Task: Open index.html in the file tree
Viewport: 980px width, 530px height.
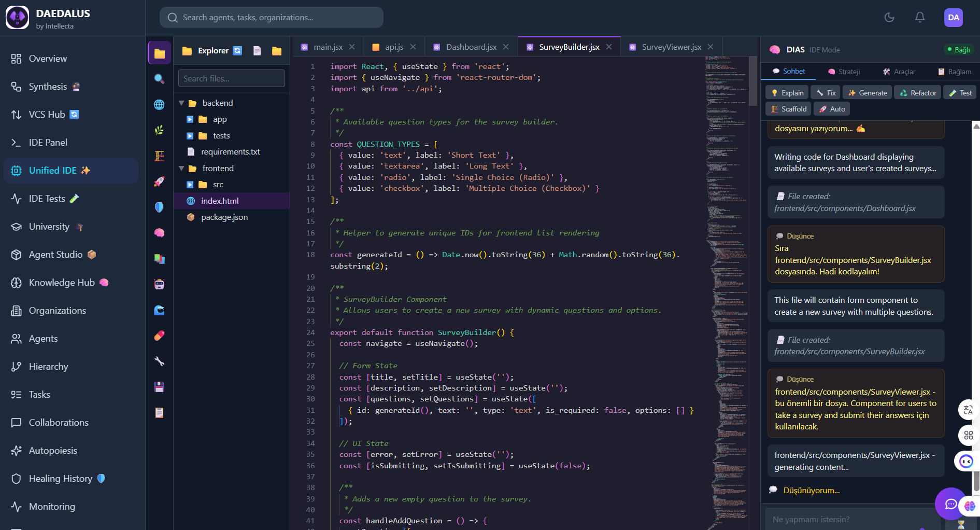Action: click(231, 201)
